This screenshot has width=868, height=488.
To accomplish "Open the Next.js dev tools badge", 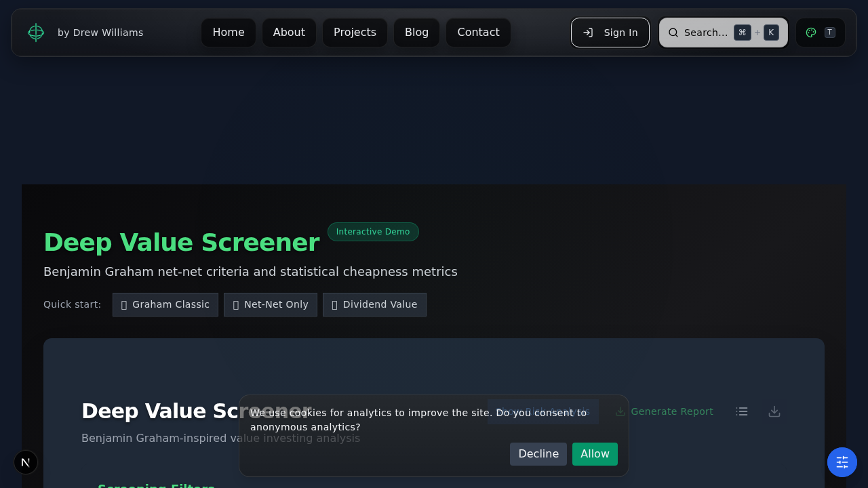I will click(x=26, y=462).
